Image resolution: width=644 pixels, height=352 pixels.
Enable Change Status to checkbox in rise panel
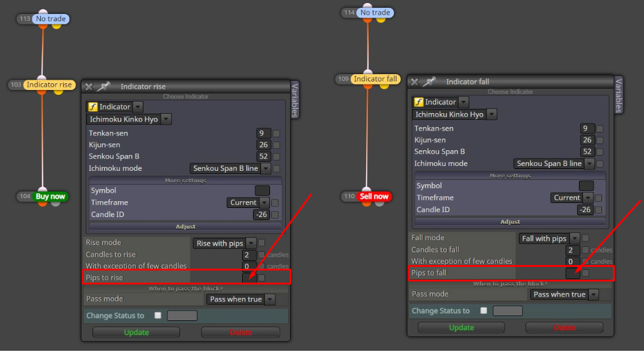click(x=158, y=316)
